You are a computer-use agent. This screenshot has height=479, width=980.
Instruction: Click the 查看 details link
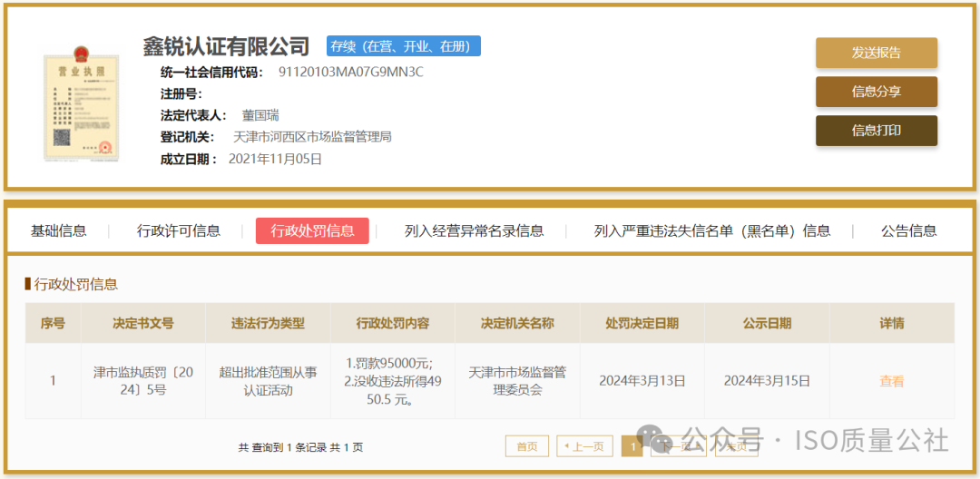[x=892, y=381]
